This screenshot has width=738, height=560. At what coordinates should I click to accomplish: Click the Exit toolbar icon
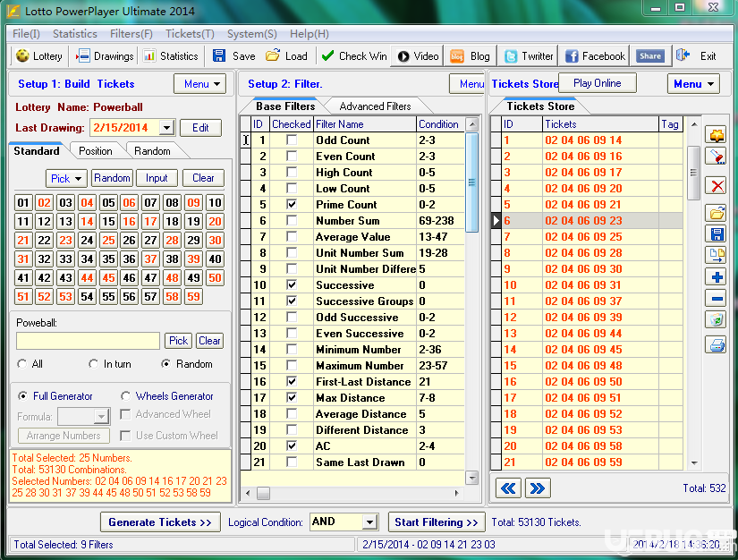[683, 55]
